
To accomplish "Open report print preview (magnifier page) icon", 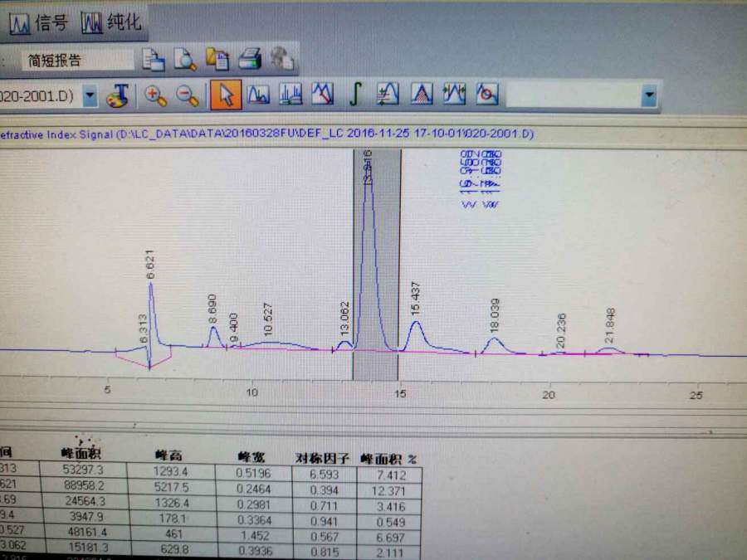I will coord(185,60).
